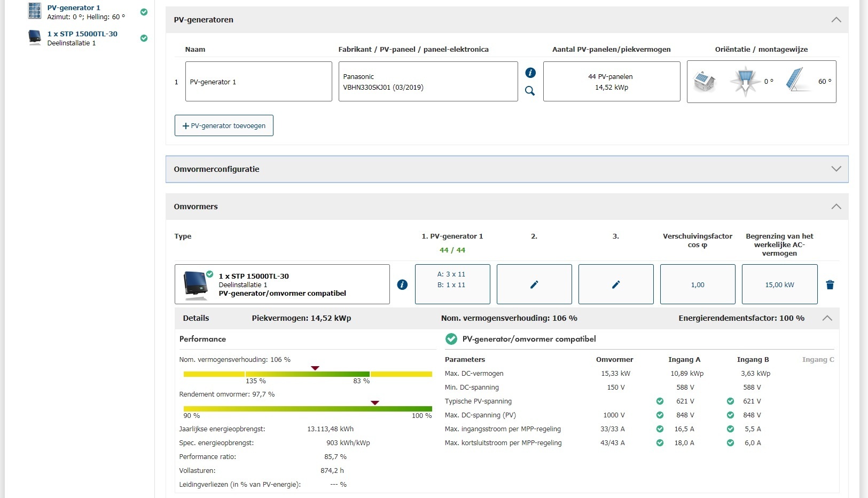Expand the Omvormerconfiguratie section

836,169
